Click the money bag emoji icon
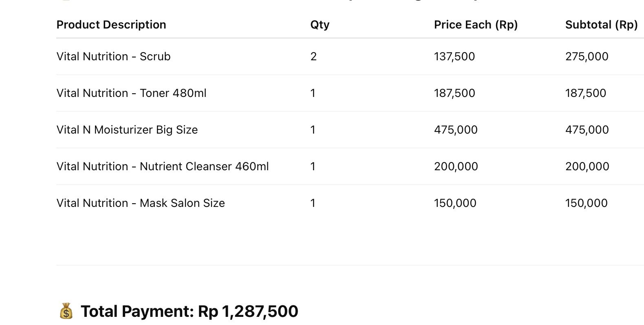This screenshot has height=325, width=644. 66,311
